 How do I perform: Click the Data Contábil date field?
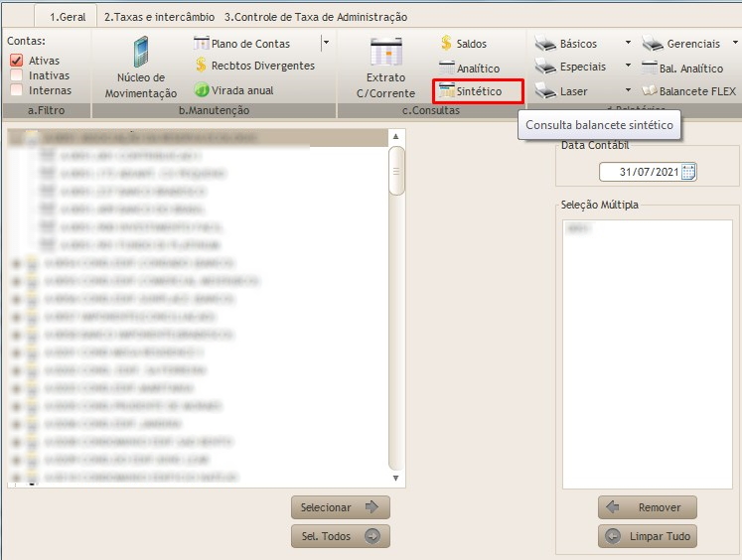coord(641,172)
